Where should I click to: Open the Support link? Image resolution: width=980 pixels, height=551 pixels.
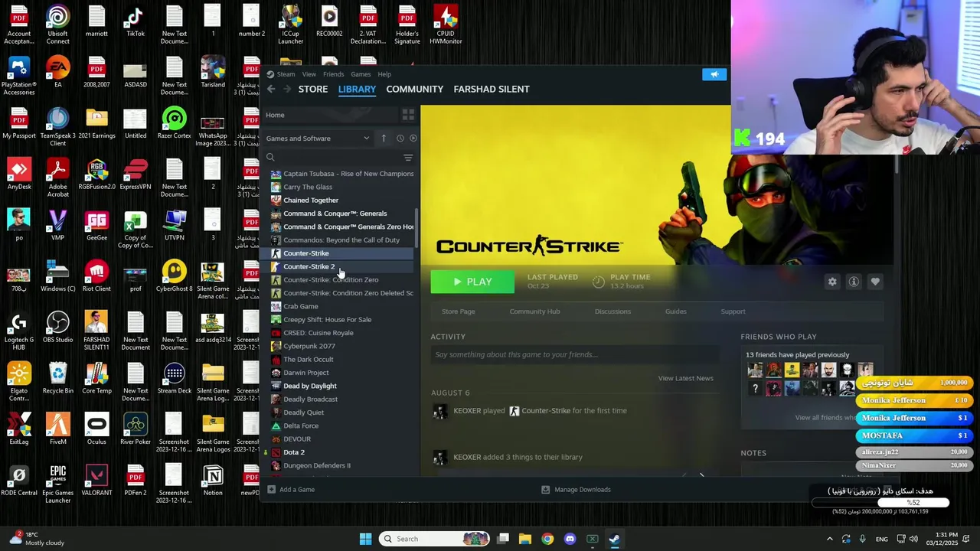point(733,311)
